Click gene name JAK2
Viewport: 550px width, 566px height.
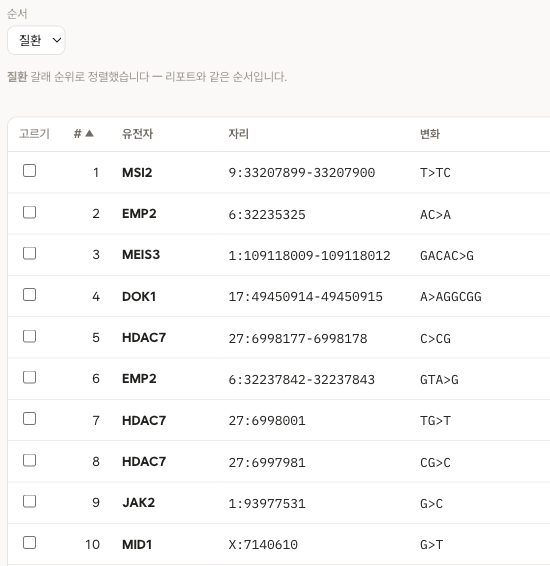point(139,503)
